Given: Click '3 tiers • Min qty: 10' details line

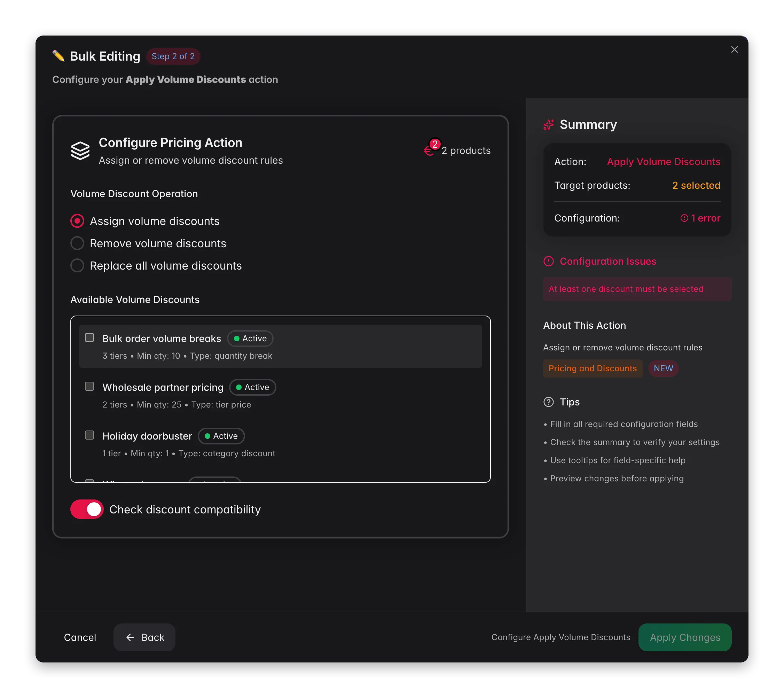Looking at the screenshot, I should [187, 356].
